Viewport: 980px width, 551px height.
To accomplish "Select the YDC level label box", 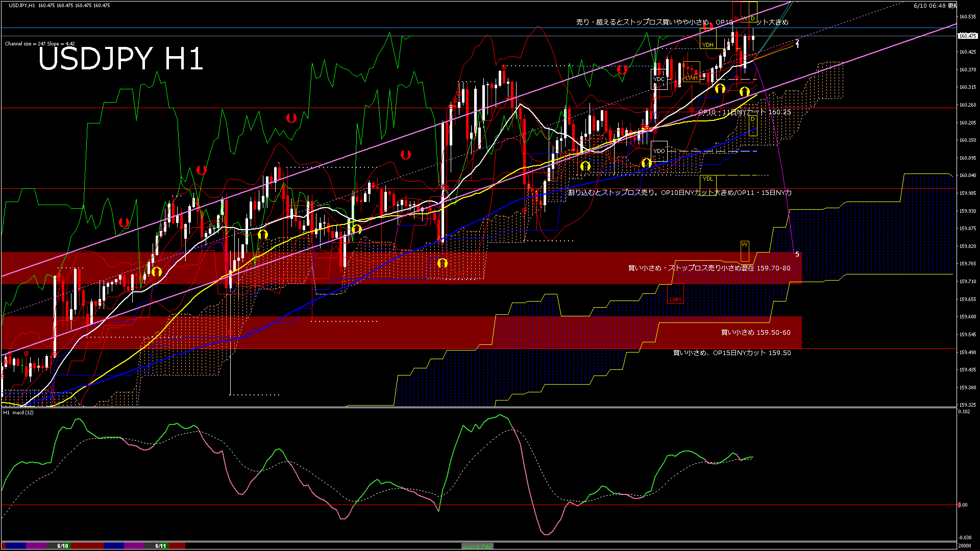I will click(659, 79).
